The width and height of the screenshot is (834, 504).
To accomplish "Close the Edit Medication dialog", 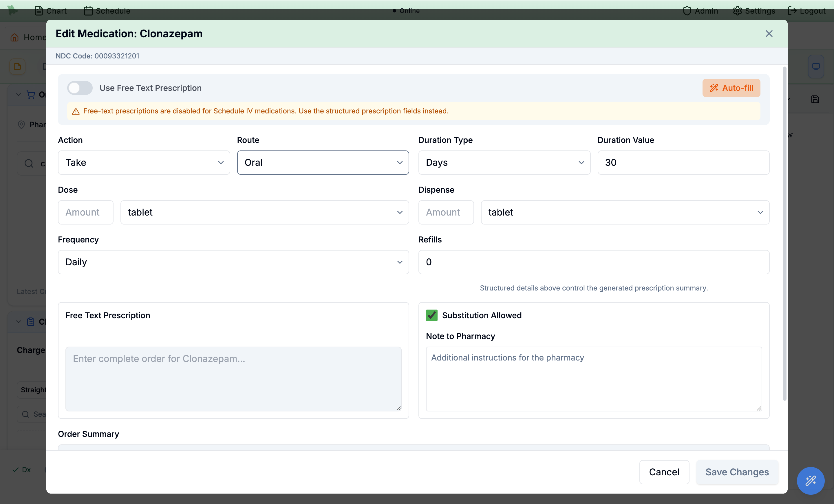I will coord(769,34).
